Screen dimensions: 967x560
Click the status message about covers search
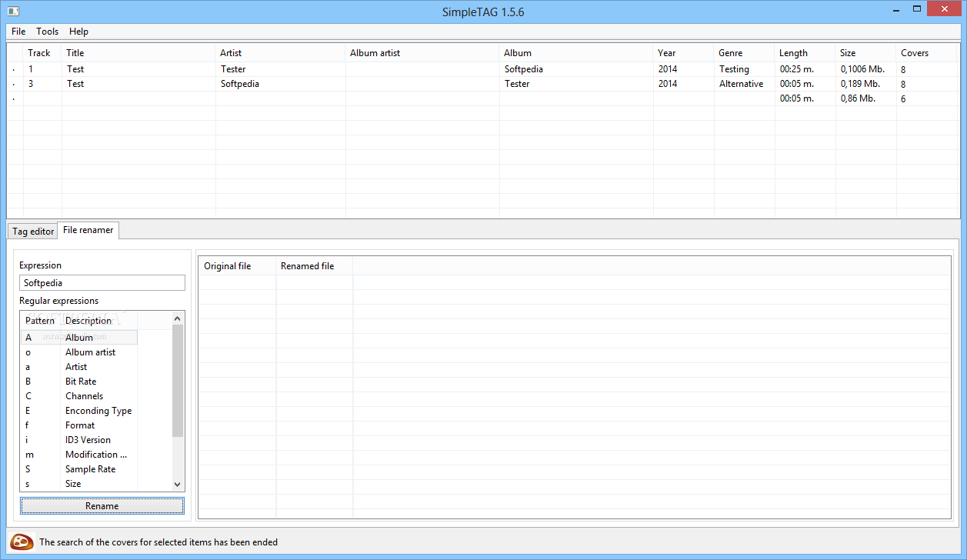[x=158, y=542]
